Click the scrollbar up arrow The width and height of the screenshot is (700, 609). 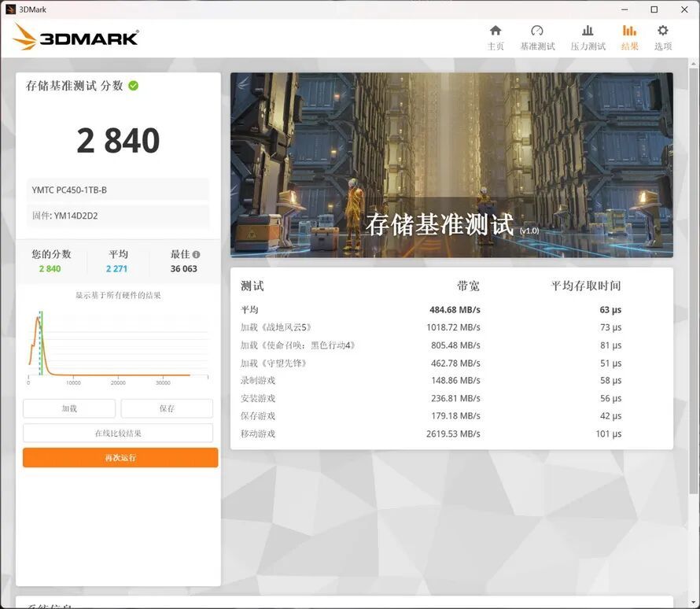(x=693, y=64)
